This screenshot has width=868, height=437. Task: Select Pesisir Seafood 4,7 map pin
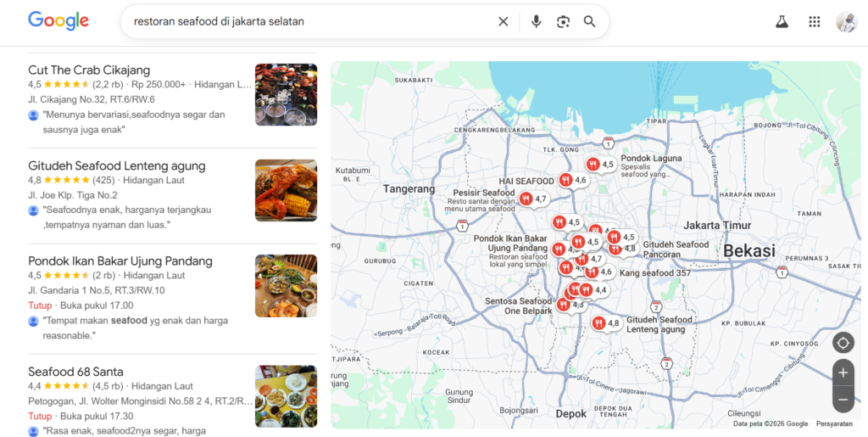pos(534,199)
